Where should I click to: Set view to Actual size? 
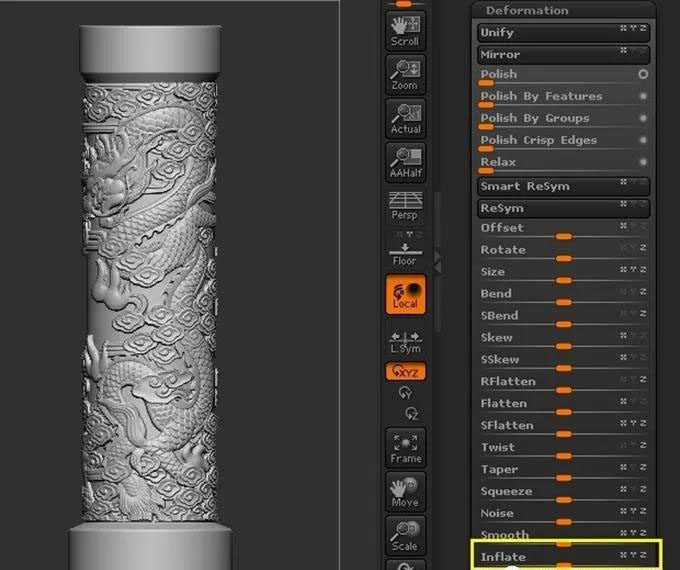tap(405, 118)
